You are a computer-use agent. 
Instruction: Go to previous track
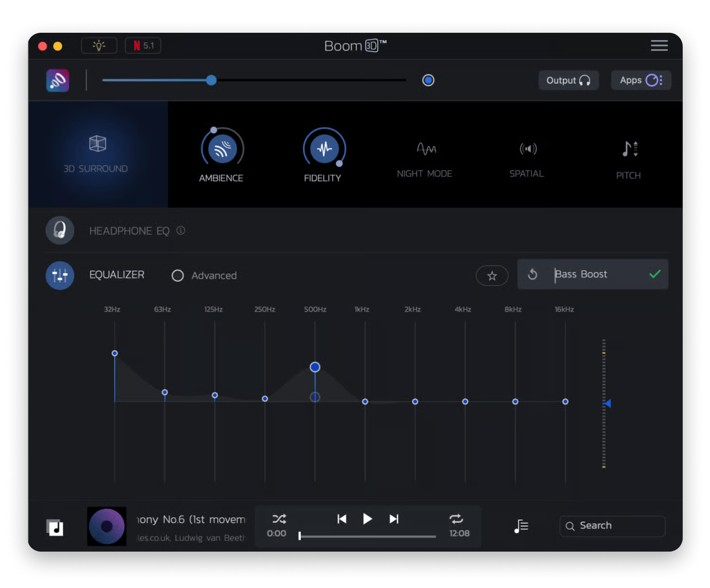(x=342, y=519)
